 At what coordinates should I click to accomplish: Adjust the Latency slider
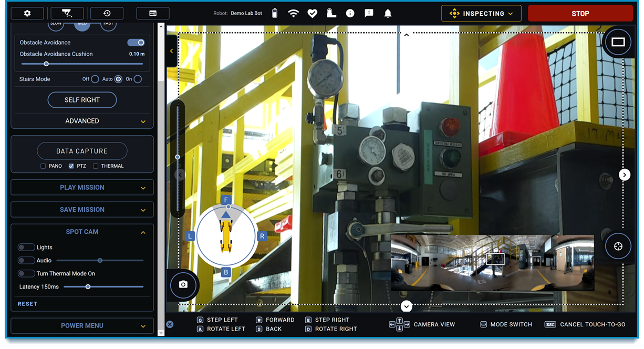click(x=88, y=286)
